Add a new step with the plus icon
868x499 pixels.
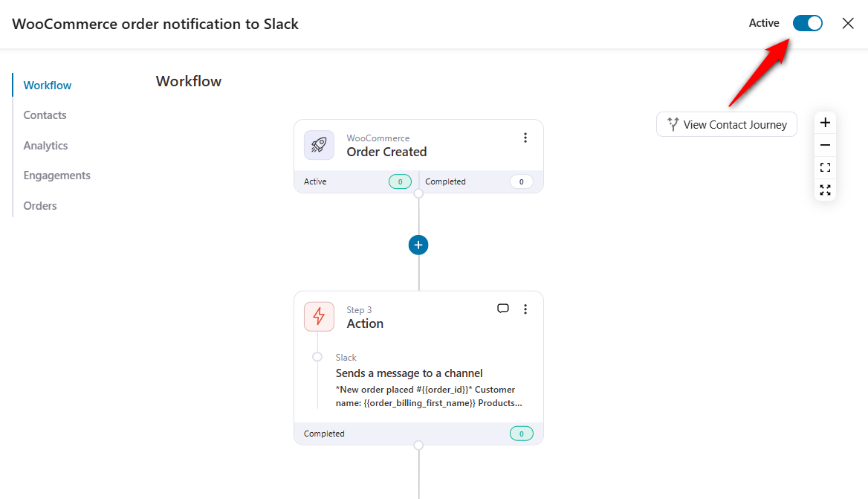click(418, 245)
